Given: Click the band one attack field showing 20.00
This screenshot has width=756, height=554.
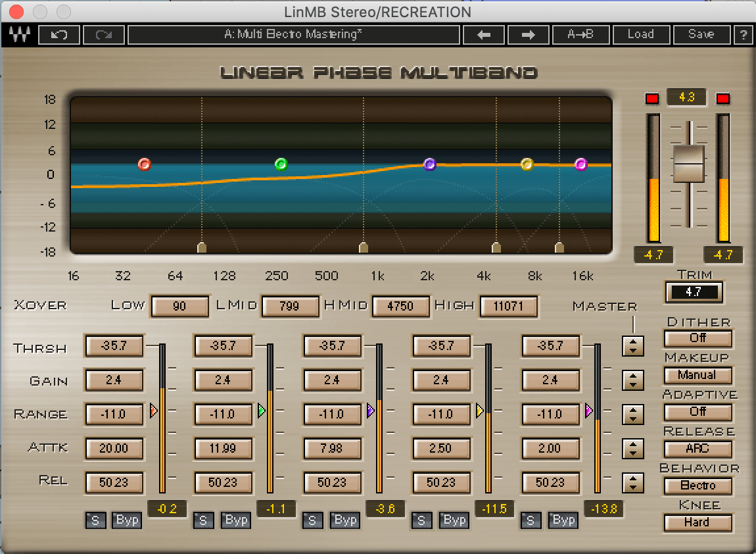Looking at the screenshot, I should [114, 448].
